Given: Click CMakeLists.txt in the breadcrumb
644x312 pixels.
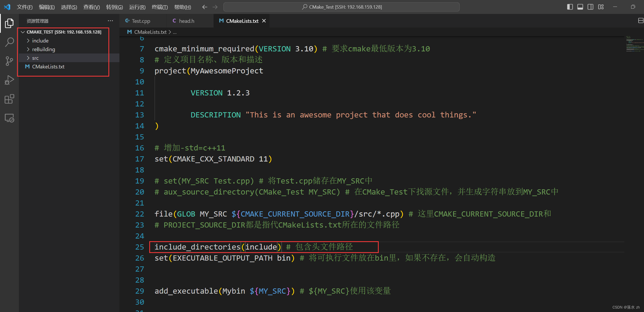Looking at the screenshot, I should coord(150,32).
